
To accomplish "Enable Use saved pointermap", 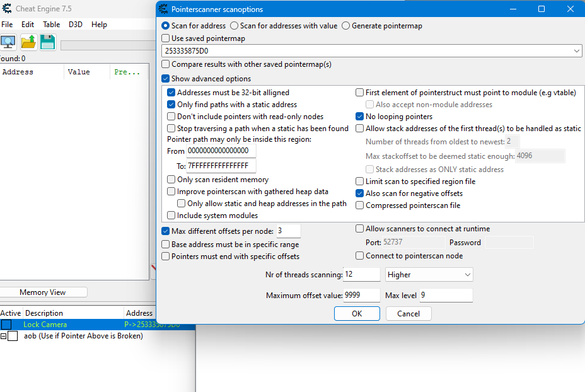I will point(165,37).
